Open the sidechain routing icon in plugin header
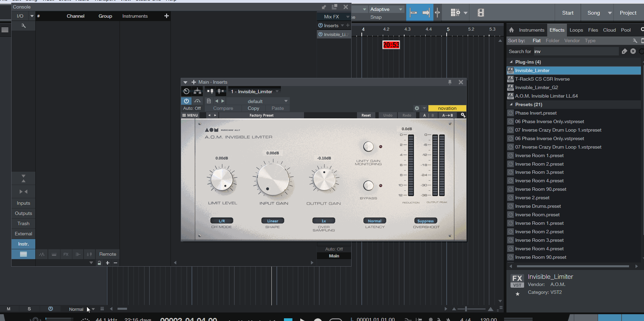The width and height of the screenshot is (644, 321). (x=197, y=91)
